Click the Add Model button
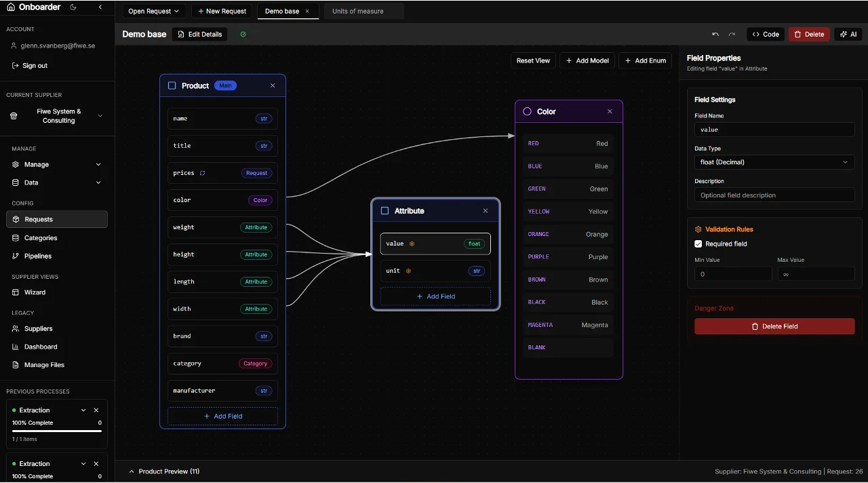Screen dimensions: 868x483 (x=587, y=60)
